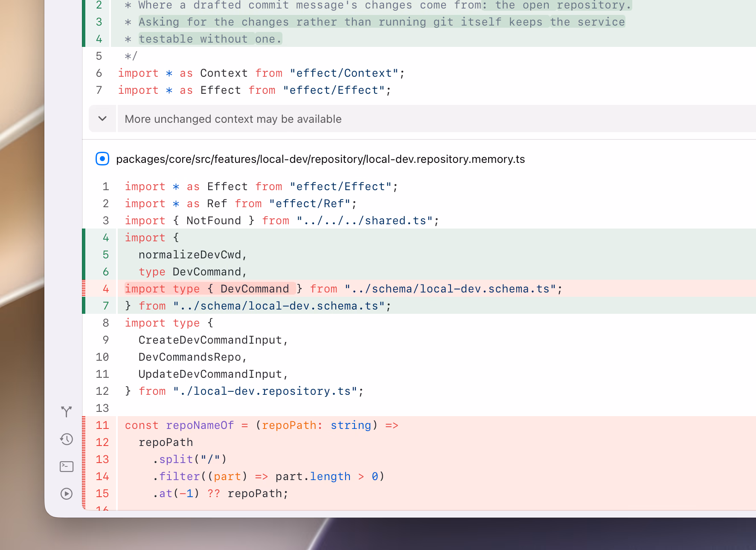
Task: Open the terminal panel icon
Action: point(67,466)
